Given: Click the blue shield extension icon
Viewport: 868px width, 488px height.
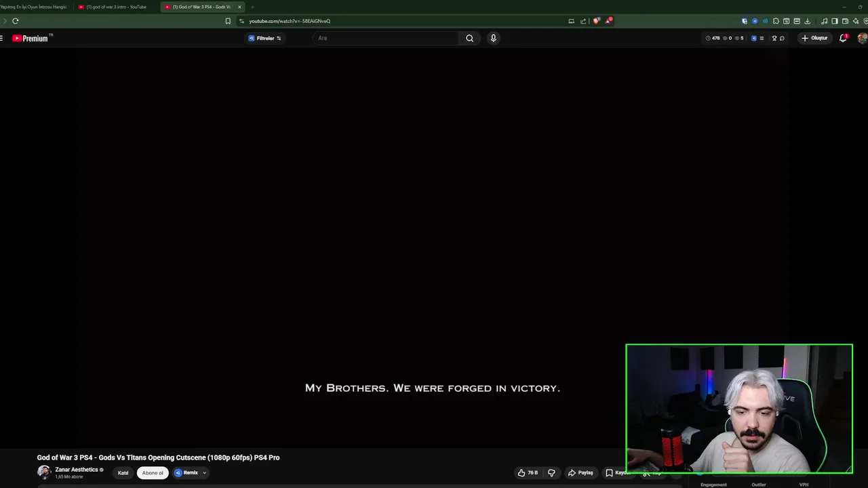Looking at the screenshot, I should point(745,21).
